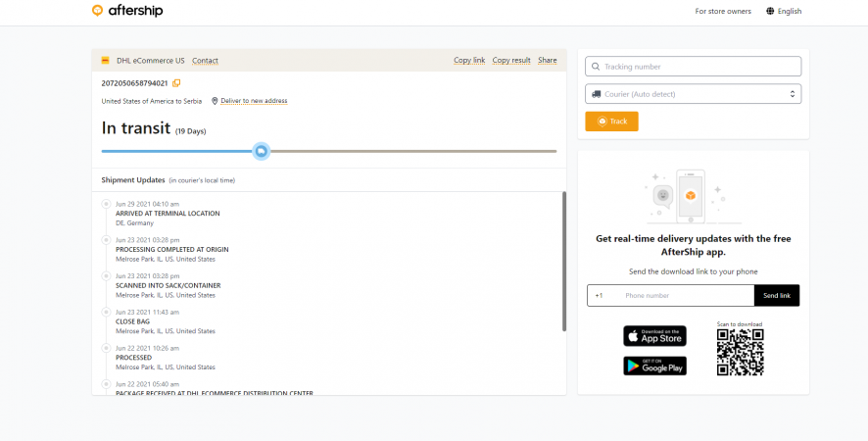Click the search magnifier icon

[x=596, y=67]
